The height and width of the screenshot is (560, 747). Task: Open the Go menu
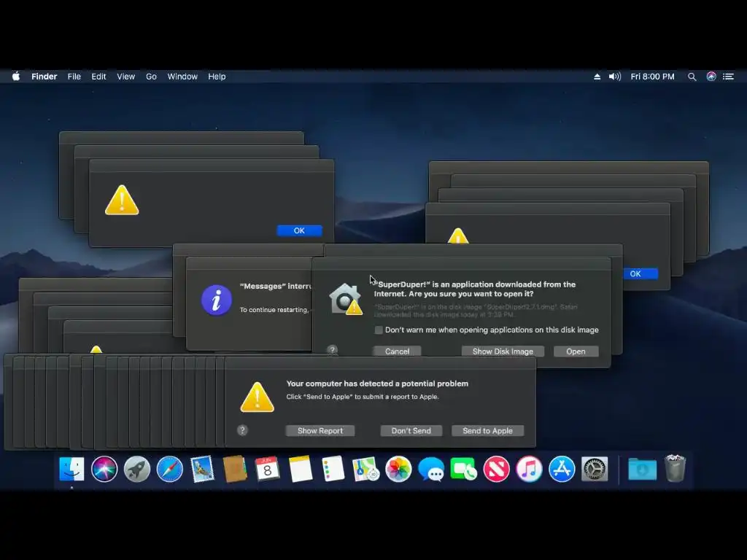coord(151,77)
